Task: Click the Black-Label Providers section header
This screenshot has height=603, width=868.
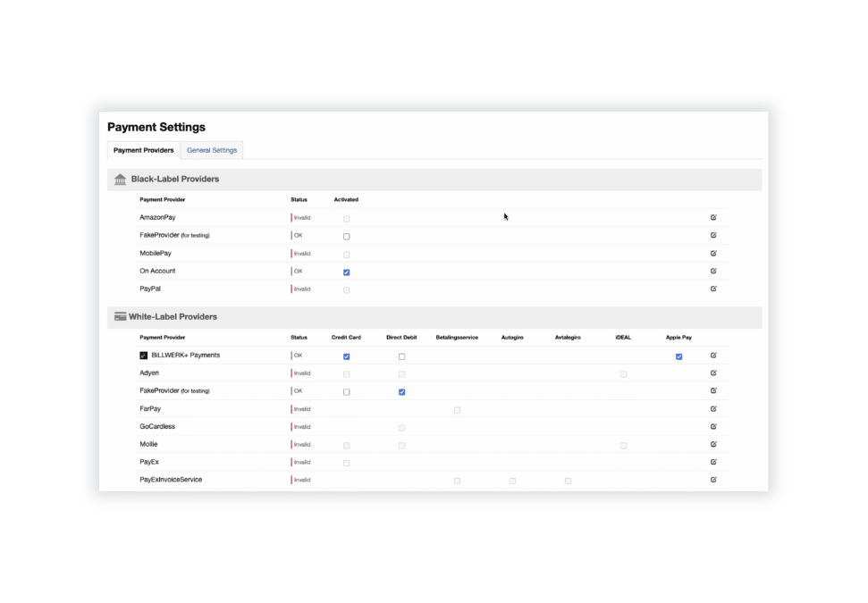Action: 434,180
